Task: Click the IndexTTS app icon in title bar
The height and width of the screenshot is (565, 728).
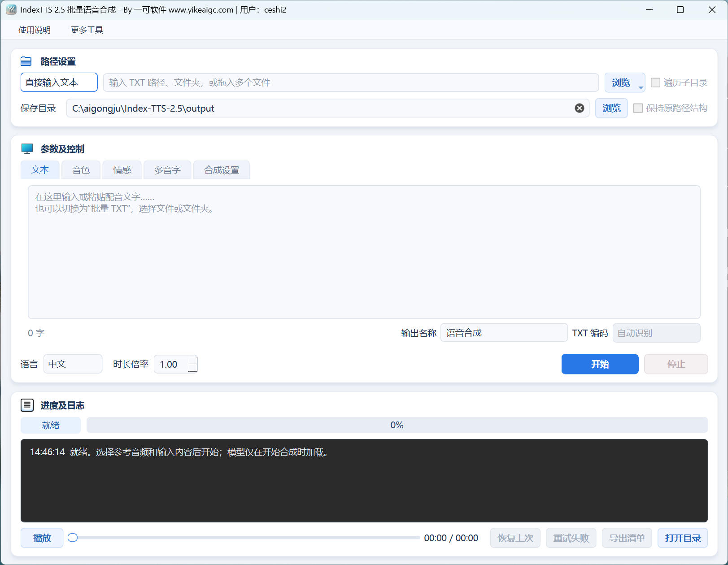Action: [11, 9]
